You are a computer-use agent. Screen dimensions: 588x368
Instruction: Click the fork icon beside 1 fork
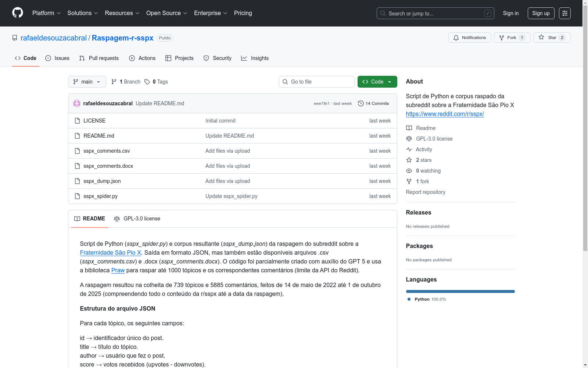409,181
